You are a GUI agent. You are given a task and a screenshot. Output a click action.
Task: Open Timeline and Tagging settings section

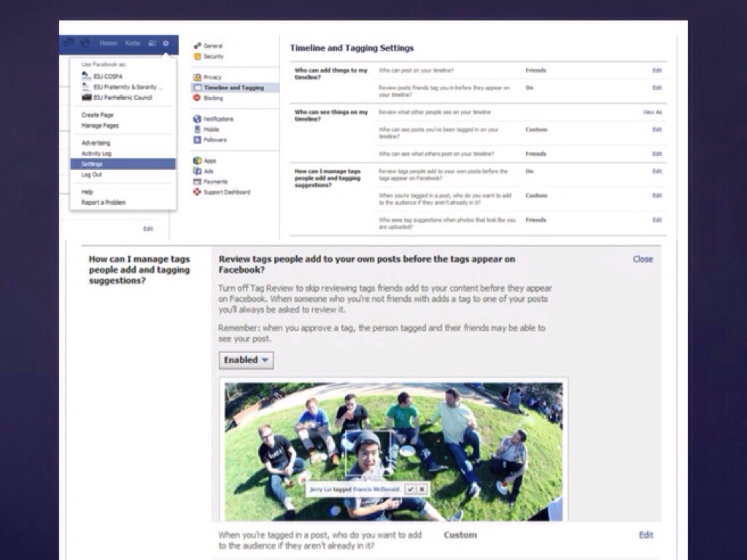[233, 87]
